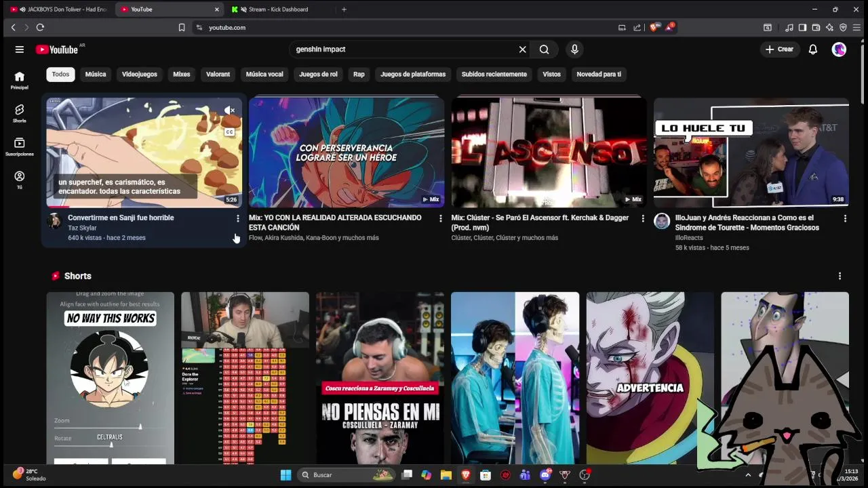Image resolution: width=868 pixels, height=488 pixels.
Task: Open Convertirme en Sanji fue horrible title
Action: click(x=121, y=218)
